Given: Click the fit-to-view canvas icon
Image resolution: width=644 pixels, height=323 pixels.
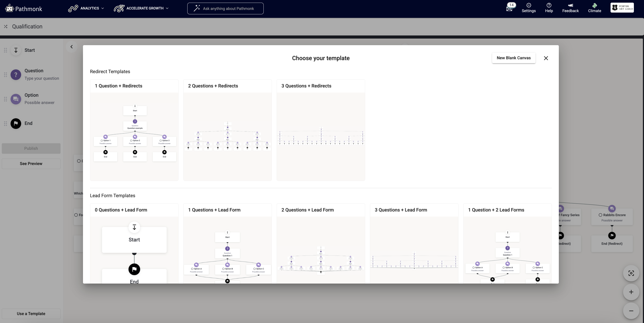Looking at the screenshot, I should 631,273.
